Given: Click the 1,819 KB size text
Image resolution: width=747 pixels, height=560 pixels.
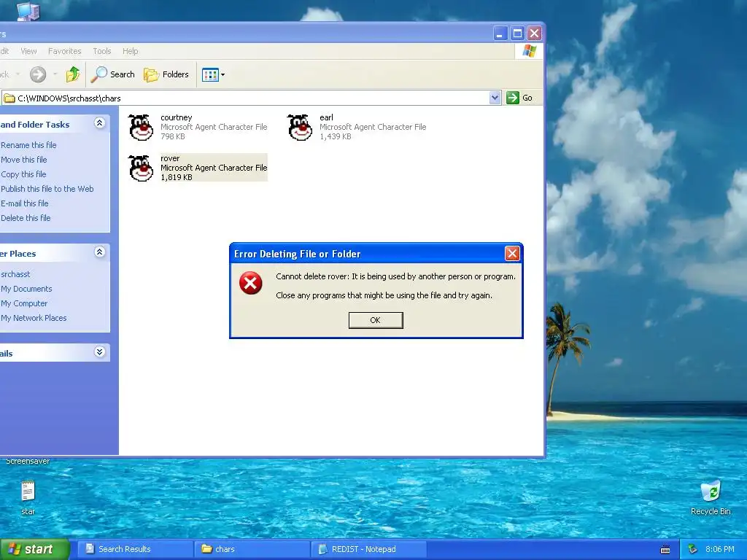Looking at the screenshot, I should click(177, 178).
